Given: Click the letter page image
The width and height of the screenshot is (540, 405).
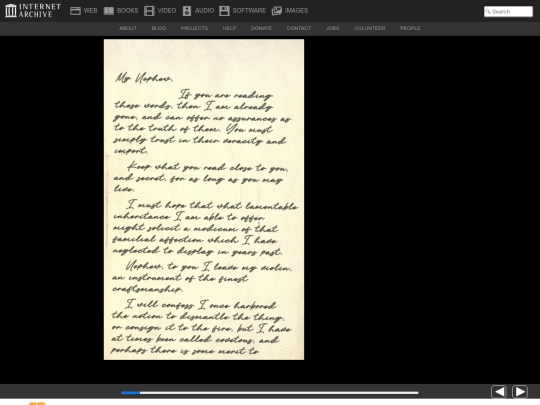Looking at the screenshot, I should click(204, 199).
